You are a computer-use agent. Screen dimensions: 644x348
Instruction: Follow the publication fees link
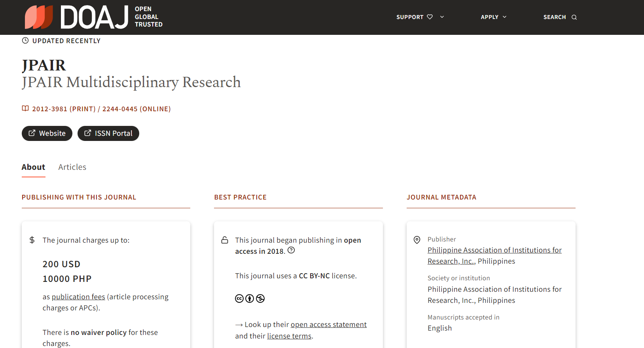click(x=78, y=297)
